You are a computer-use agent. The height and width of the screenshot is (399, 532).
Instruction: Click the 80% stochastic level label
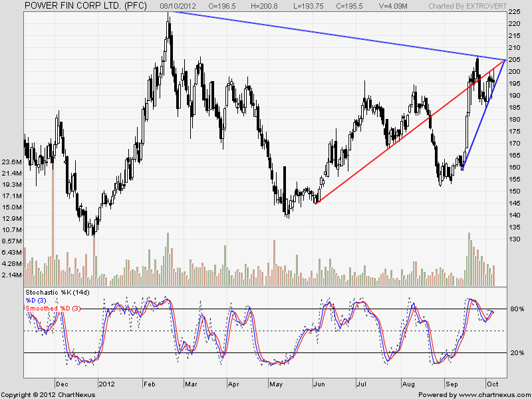point(517,309)
